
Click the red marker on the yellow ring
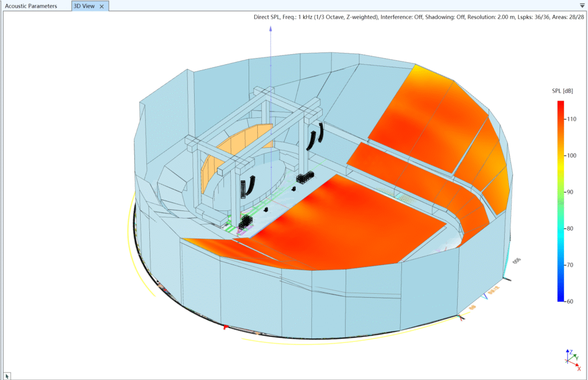coord(226,327)
